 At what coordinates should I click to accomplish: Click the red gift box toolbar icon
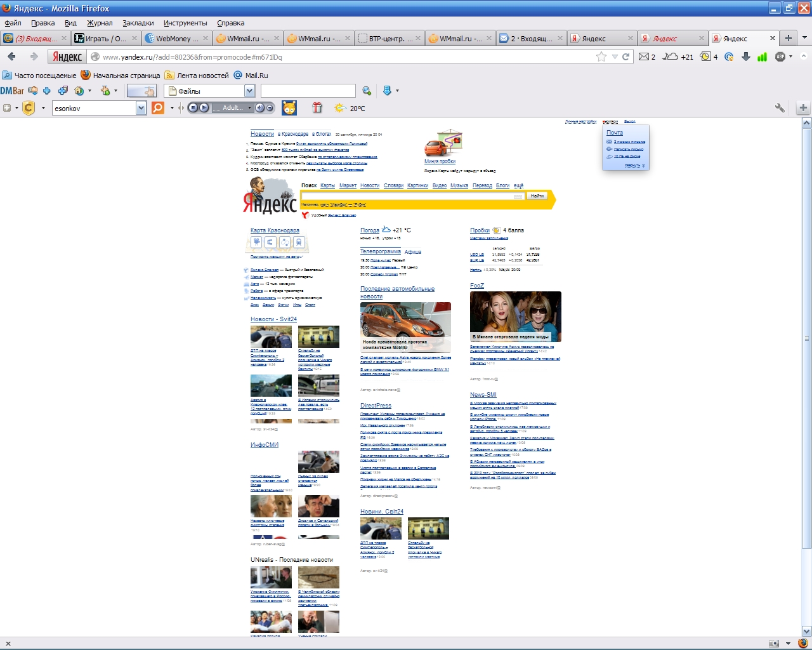tap(317, 108)
